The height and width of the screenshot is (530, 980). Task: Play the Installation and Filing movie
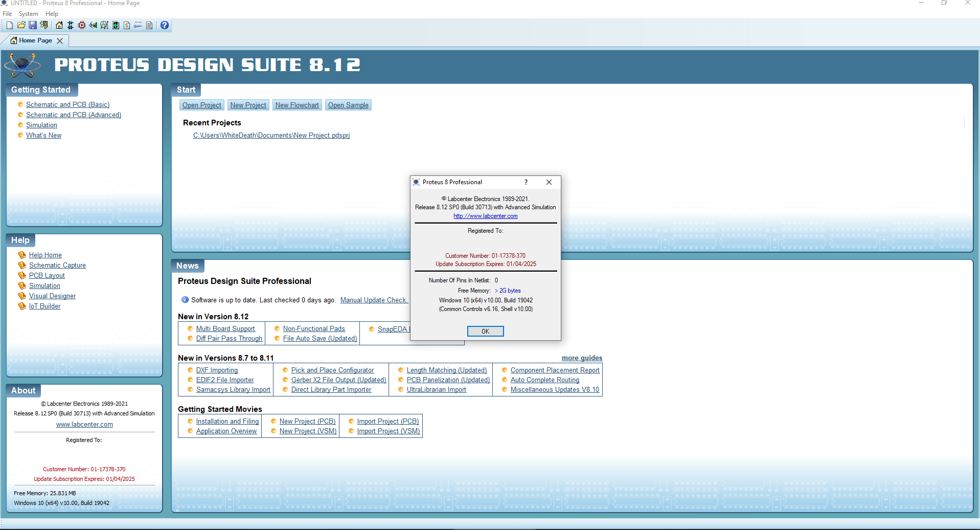click(227, 421)
